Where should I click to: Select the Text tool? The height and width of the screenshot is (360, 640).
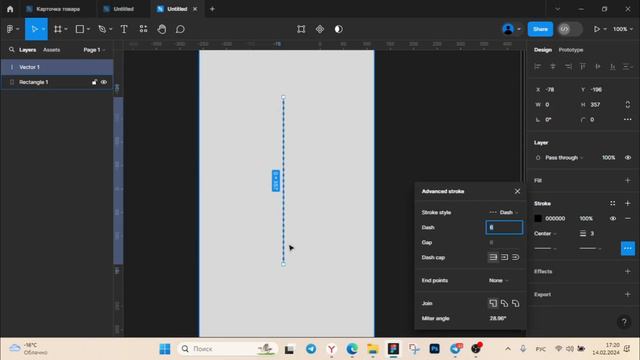click(x=124, y=29)
